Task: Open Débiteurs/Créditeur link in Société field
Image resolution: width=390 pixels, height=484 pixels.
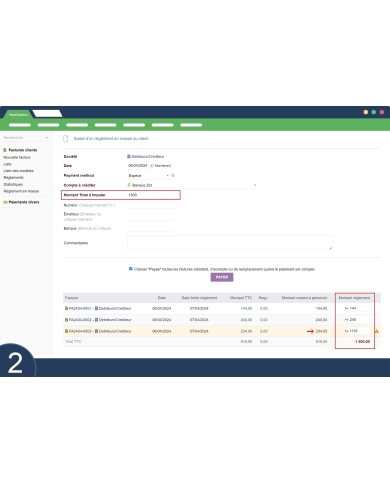Action: [x=148, y=156]
